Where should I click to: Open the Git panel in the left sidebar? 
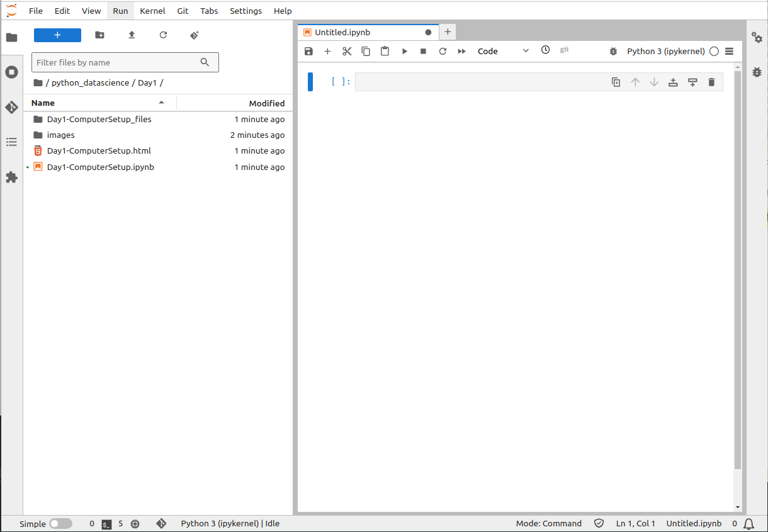(x=11, y=107)
